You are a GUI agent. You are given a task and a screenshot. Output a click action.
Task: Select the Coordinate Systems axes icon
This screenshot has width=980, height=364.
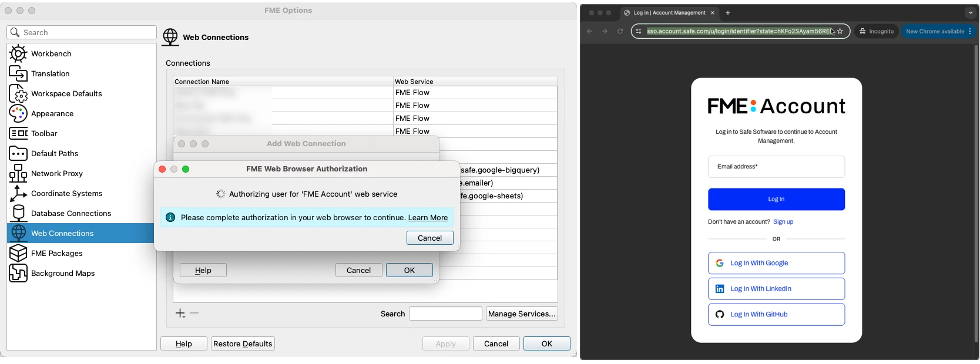(18, 193)
